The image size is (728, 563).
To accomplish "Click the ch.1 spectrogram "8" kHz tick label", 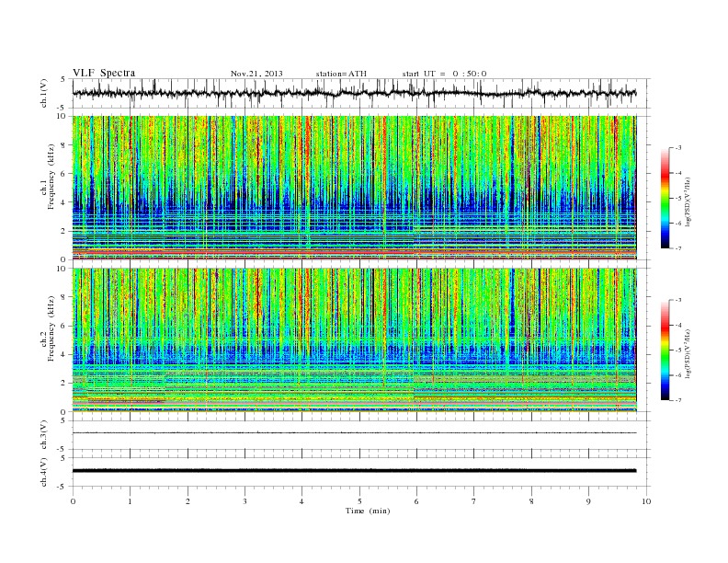I will point(63,145).
